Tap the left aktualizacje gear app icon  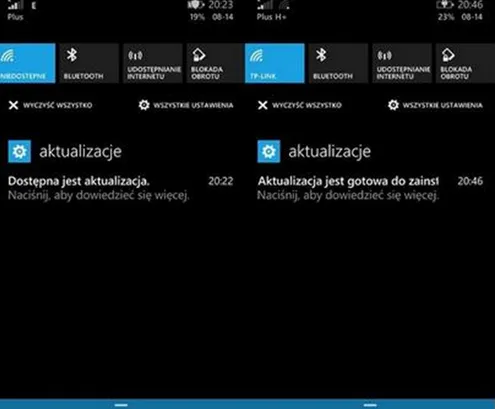coord(19,151)
